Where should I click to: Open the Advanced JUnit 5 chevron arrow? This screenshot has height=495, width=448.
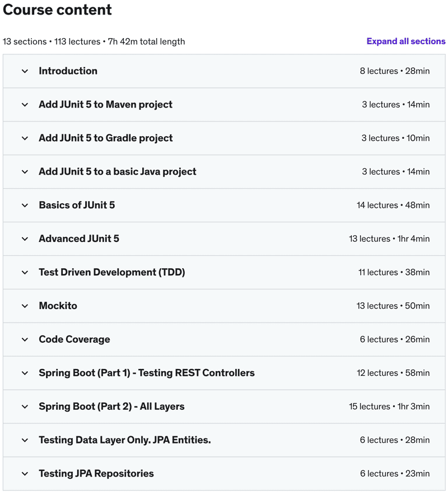[25, 239]
